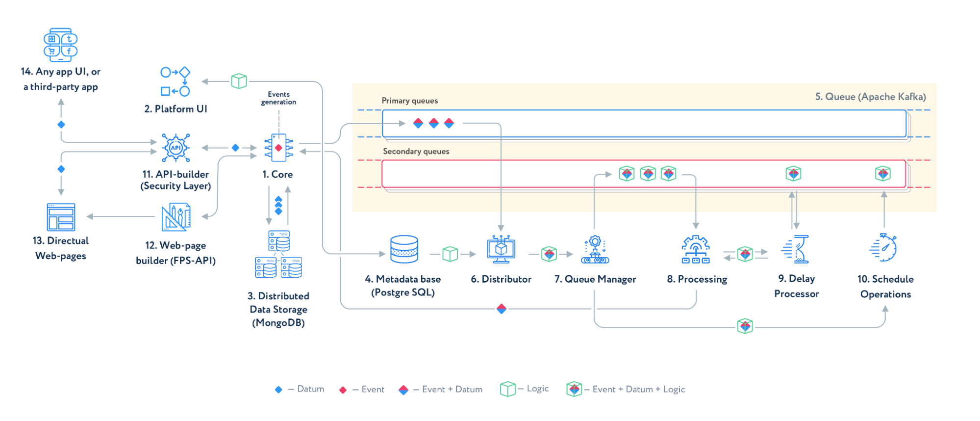
Task: Click the "10. Schedule" label
Action: (885, 279)
